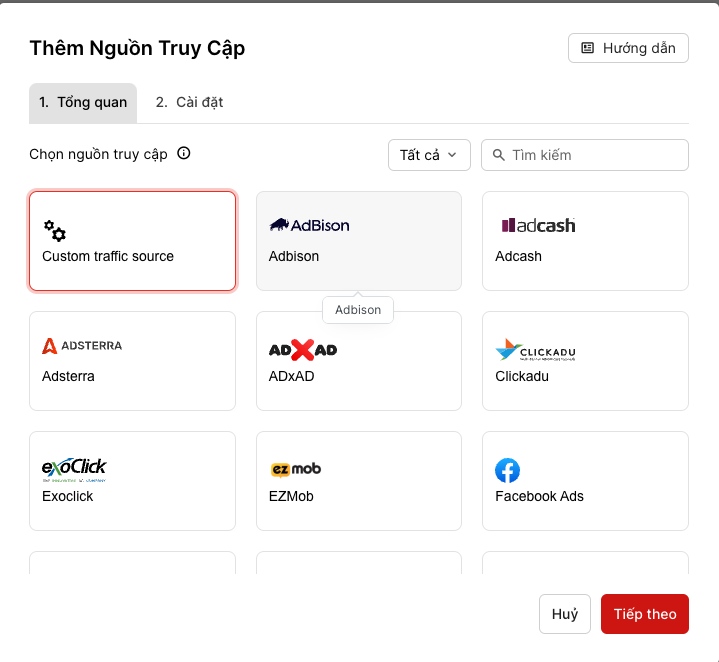The height and width of the screenshot is (662, 719).
Task: Choose the Adcash logo
Action: (538, 225)
